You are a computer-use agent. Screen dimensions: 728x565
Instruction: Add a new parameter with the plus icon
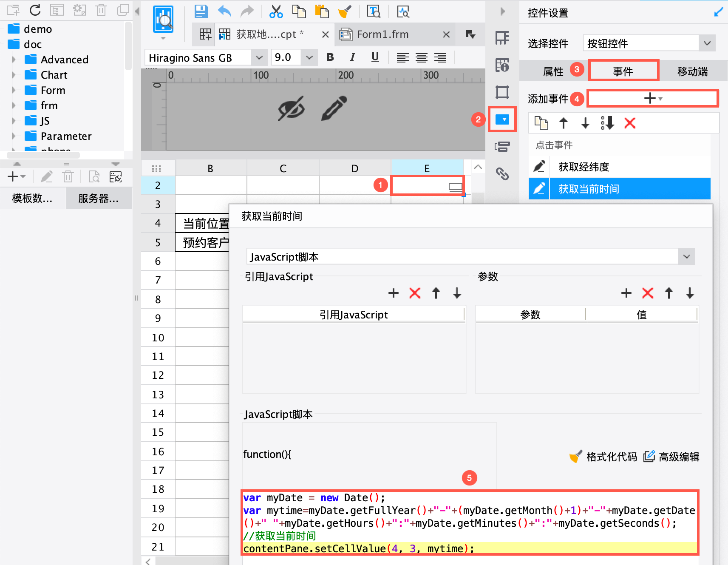(x=626, y=293)
